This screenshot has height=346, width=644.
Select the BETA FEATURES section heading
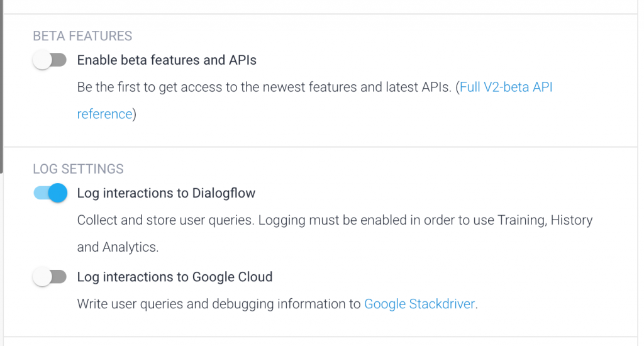[82, 36]
